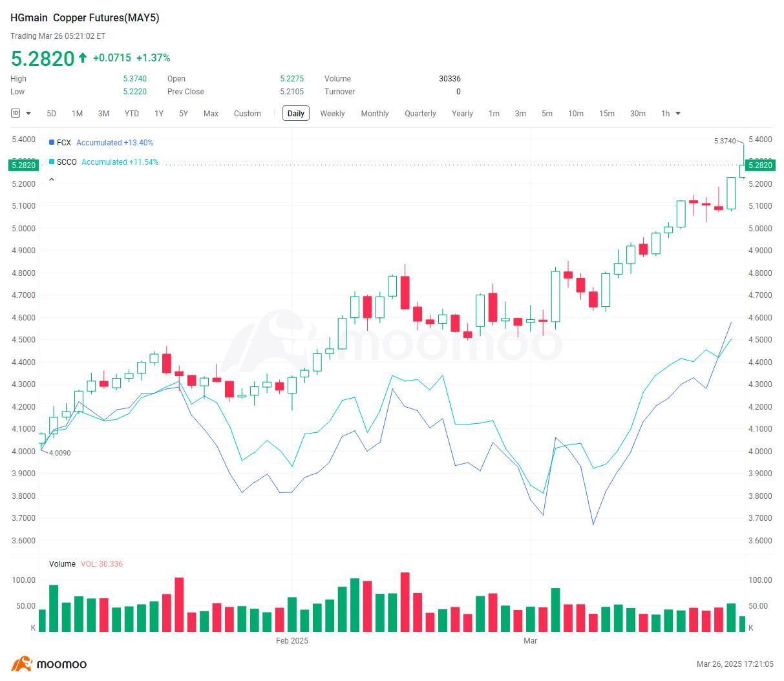This screenshot has height=681, width=784.
Task: Select the 15m interval
Action: 606,113
